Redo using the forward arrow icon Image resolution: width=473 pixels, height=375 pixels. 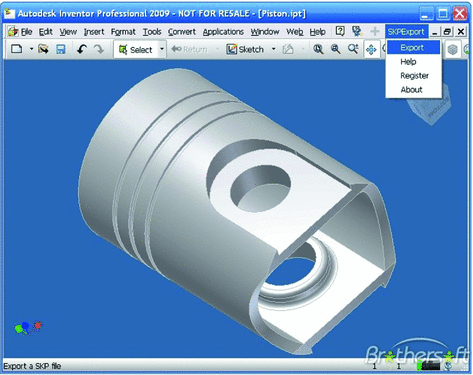[x=99, y=49]
